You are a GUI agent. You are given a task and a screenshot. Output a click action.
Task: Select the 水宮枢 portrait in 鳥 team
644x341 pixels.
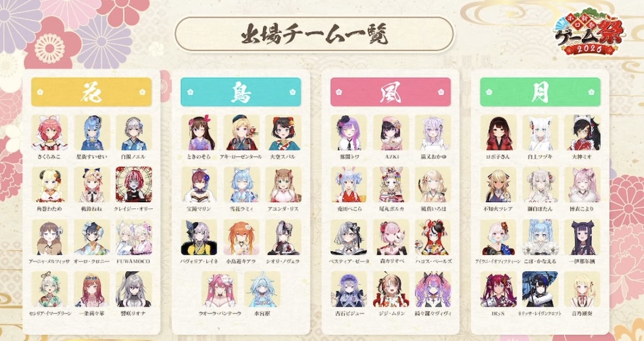262,289
